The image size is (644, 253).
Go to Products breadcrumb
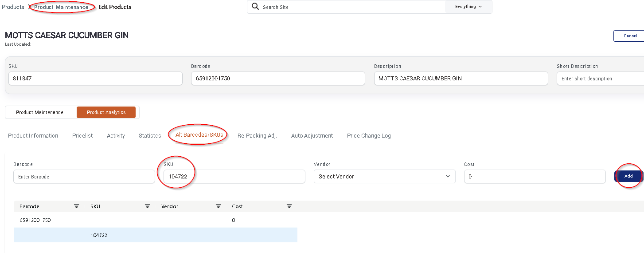pyautogui.click(x=13, y=7)
